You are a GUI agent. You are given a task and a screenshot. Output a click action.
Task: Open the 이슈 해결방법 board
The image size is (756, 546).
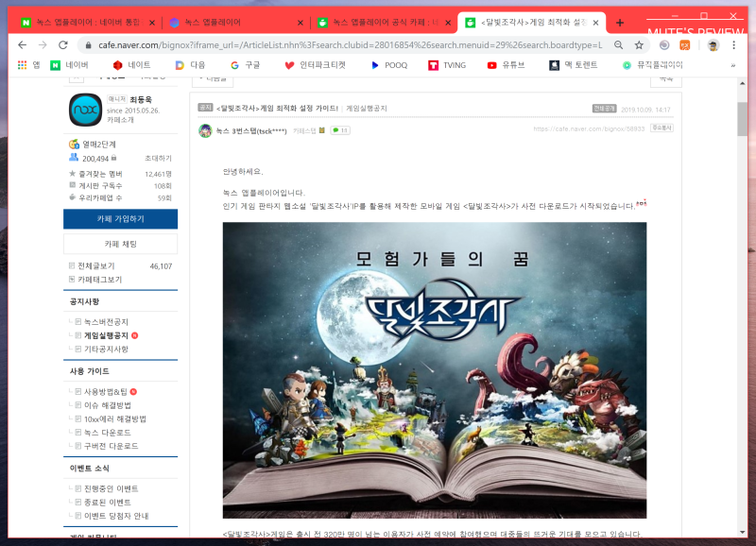point(108,405)
